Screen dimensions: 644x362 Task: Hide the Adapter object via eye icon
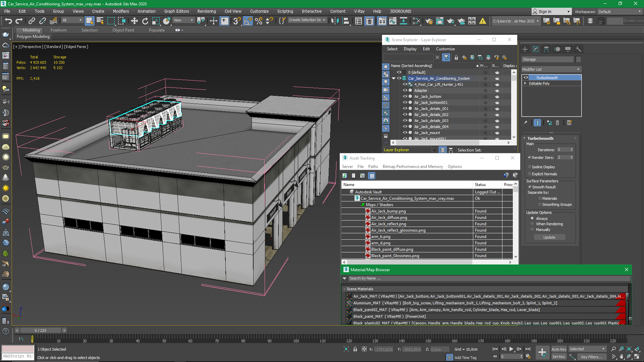pyautogui.click(x=405, y=90)
